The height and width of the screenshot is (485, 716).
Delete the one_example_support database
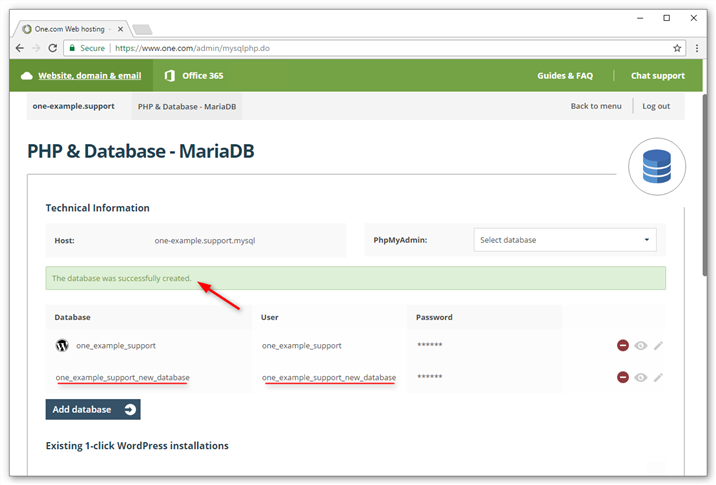[x=622, y=345]
